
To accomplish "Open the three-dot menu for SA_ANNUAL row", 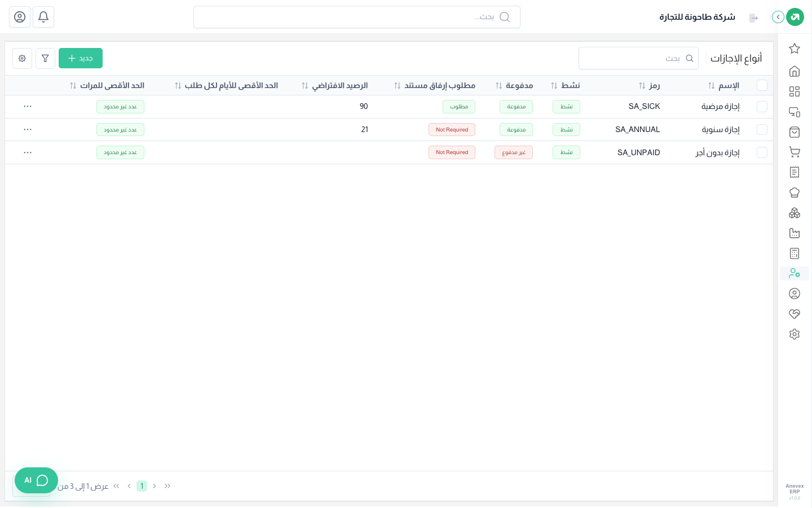I will [28, 129].
